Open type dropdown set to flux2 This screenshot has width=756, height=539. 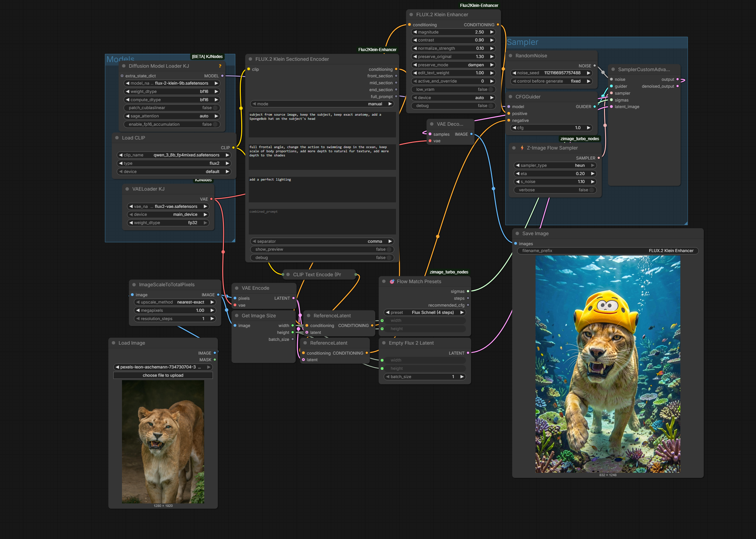174,163
